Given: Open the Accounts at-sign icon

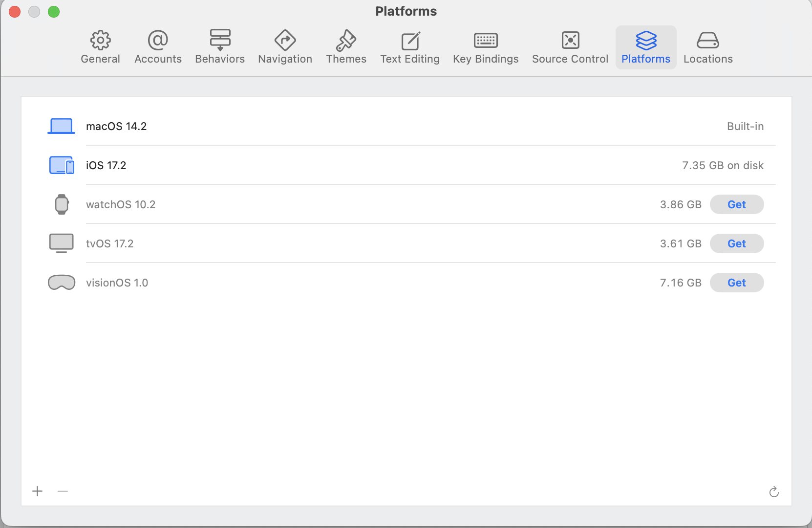Looking at the screenshot, I should (158, 40).
